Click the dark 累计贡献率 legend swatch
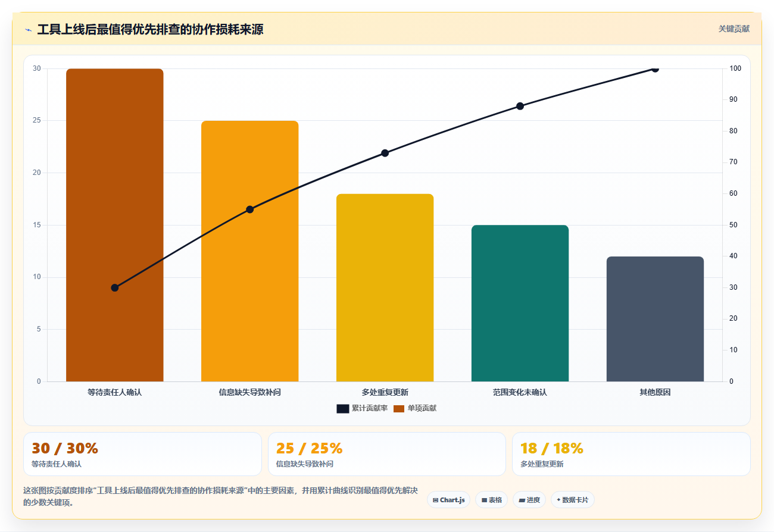 click(342, 408)
